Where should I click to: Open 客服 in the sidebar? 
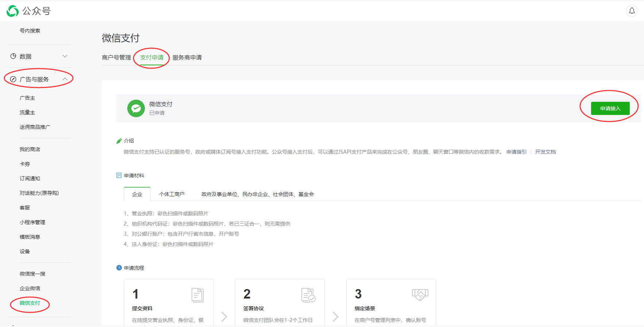[x=25, y=208]
